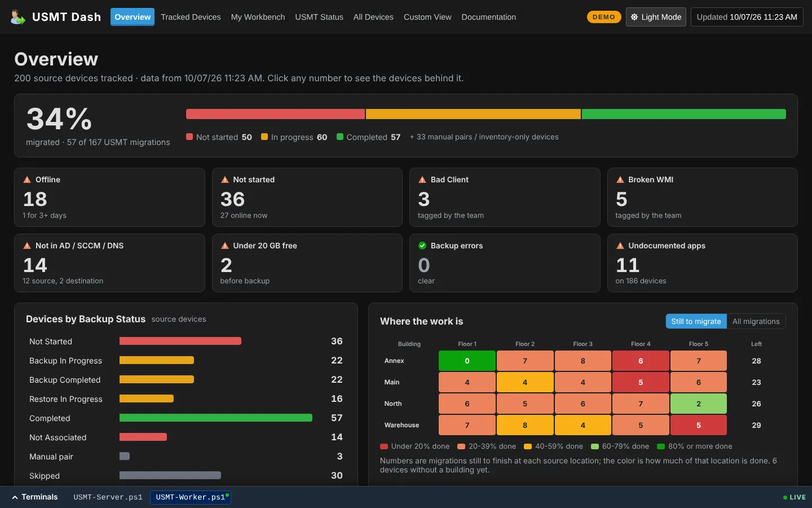
Task: Select the Still to migrate view
Action: 696,321
